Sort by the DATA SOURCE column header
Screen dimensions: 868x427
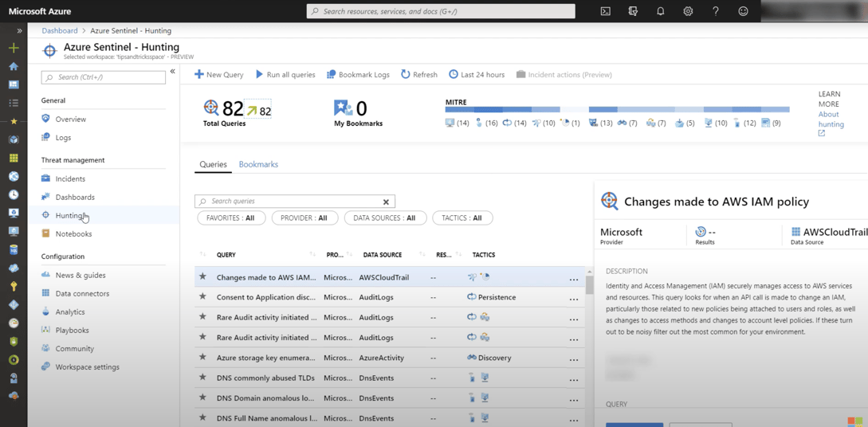[x=383, y=255]
